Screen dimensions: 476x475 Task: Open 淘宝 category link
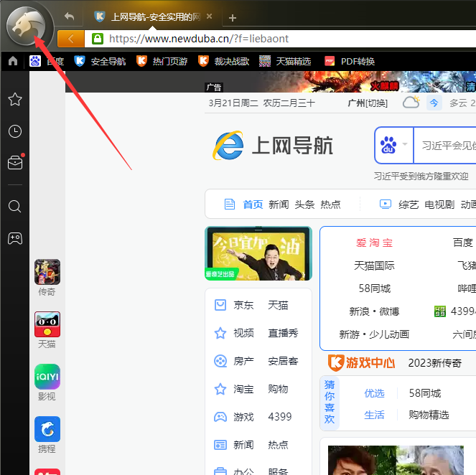243,389
